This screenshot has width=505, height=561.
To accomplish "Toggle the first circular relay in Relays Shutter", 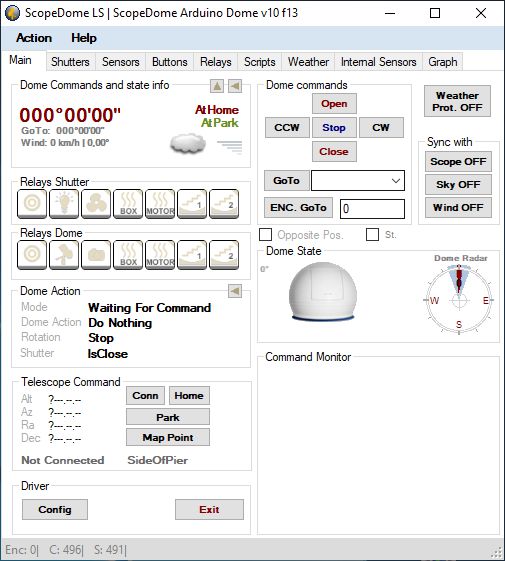I will pyautogui.click(x=32, y=204).
